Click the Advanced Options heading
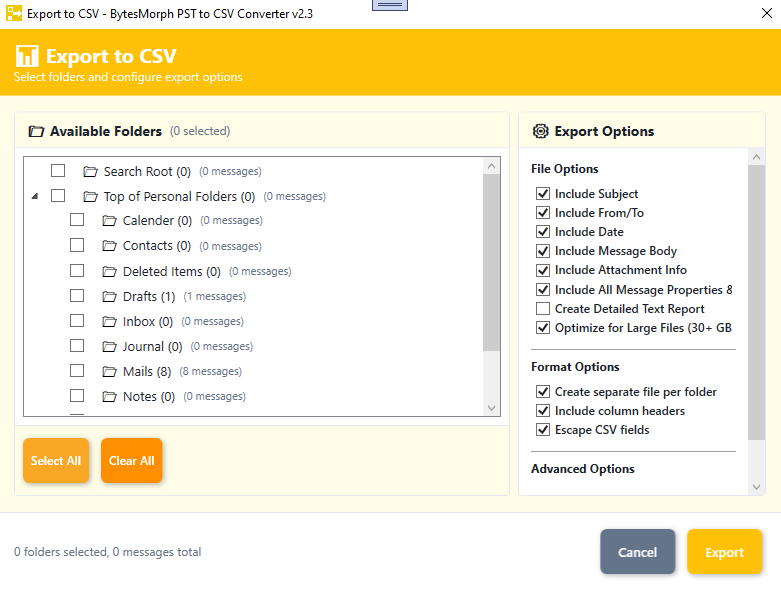The width and height of the screenshot is (781, 590). point(582,469)
